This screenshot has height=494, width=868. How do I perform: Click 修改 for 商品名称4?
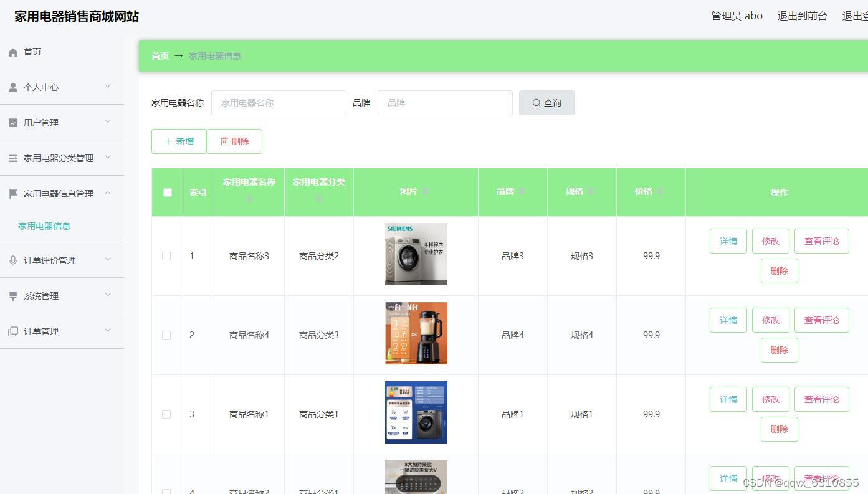(x=771, y=320)
